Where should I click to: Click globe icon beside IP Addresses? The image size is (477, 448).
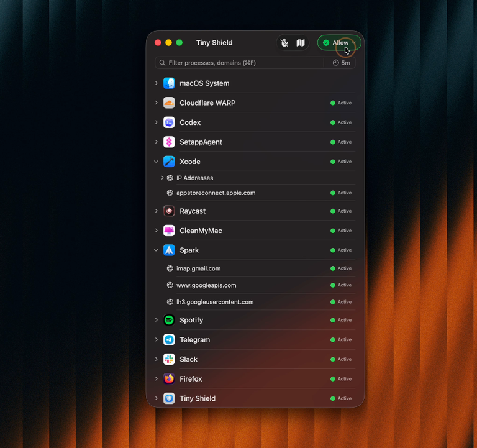coord(170,178)
